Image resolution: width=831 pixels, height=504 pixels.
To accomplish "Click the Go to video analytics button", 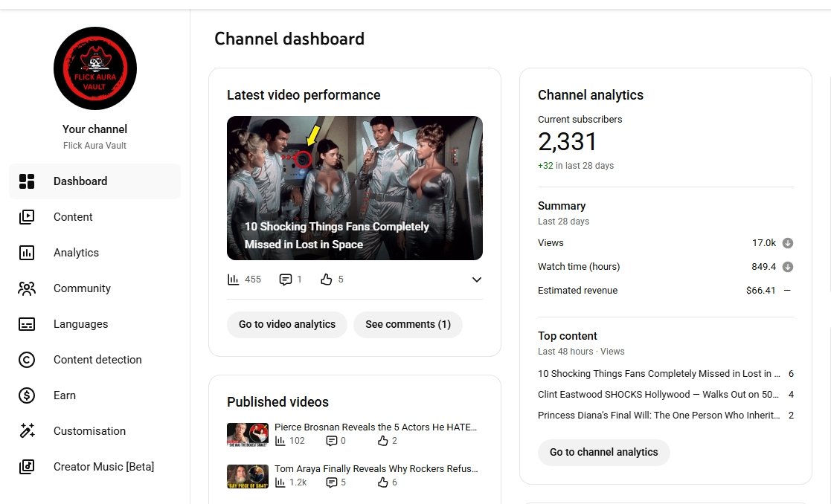I will [287, 325].
